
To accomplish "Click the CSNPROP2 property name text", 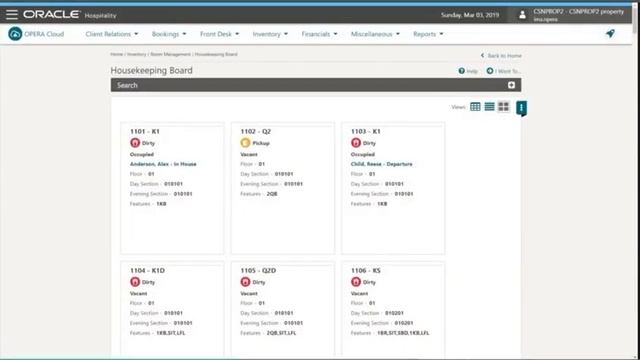I will 578,11.
